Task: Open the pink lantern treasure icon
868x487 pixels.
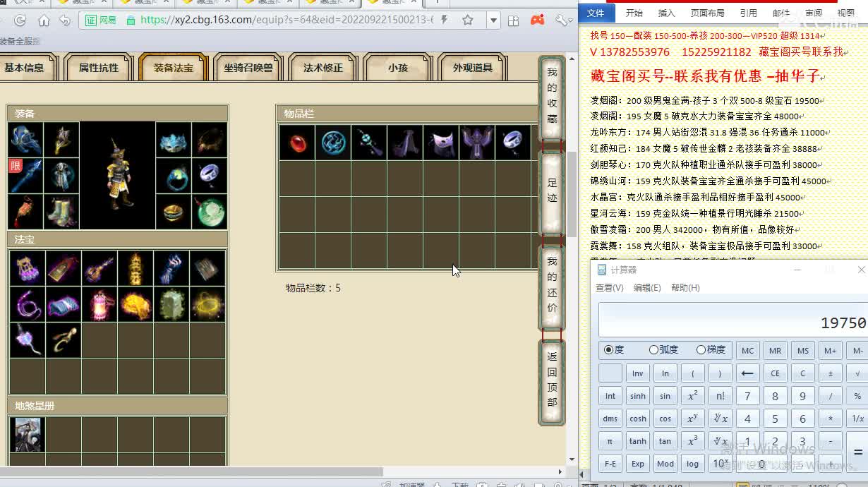Action: tap(99, 304)
